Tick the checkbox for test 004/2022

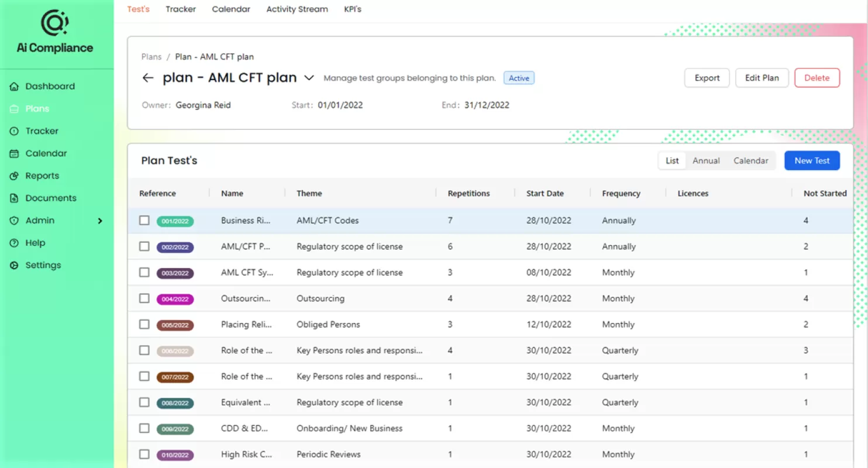144,298
